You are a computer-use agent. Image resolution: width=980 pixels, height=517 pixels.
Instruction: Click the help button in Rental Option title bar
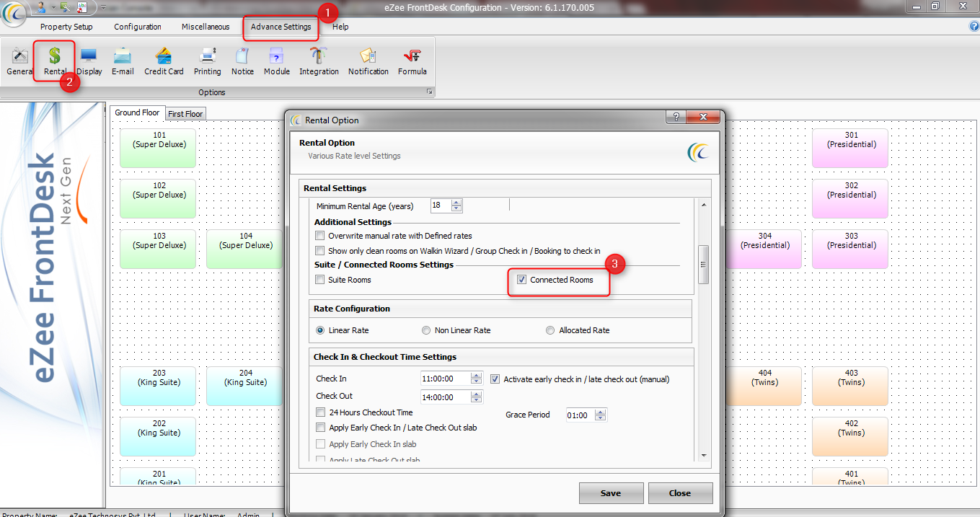click(x=676, y=117)
